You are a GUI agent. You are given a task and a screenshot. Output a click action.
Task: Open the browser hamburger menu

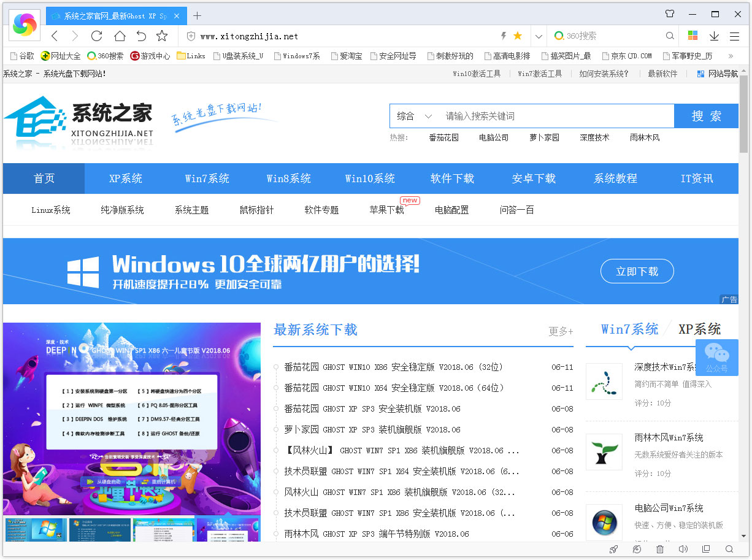tap(735, 36)
